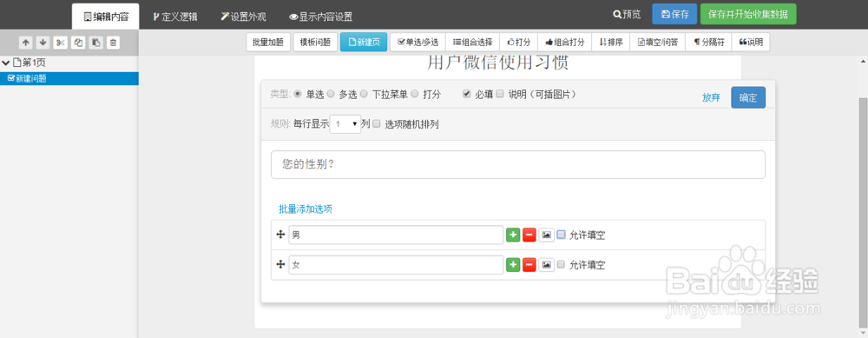
Task: Add a 组合选择 question
Action: (473, 42)
